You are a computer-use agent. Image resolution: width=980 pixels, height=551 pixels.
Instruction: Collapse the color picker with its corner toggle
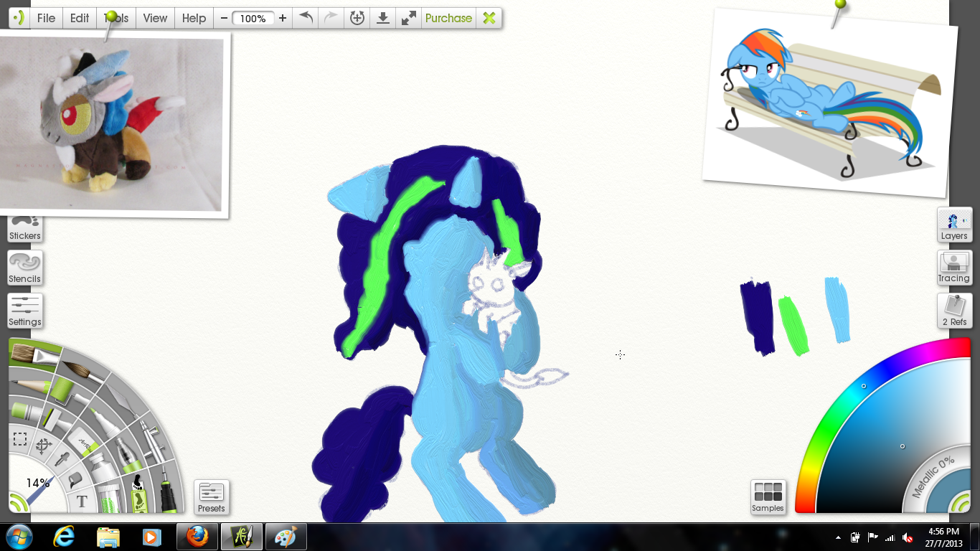tap(960, 503)
